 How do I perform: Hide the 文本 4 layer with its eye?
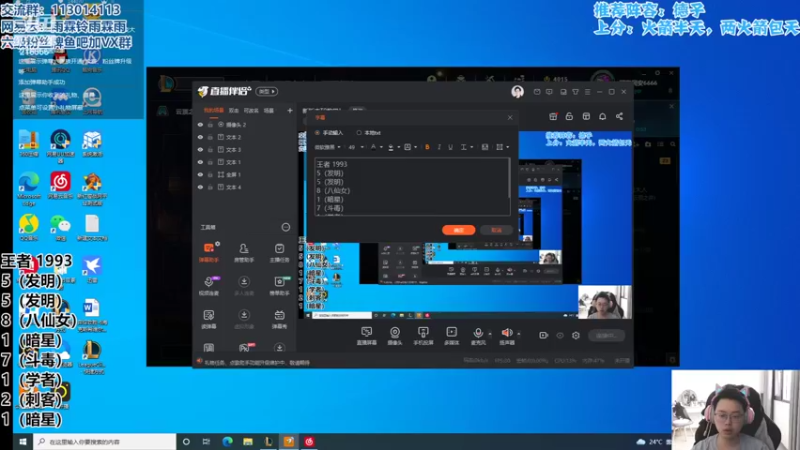pyautogui.click(x=200, y=187)
